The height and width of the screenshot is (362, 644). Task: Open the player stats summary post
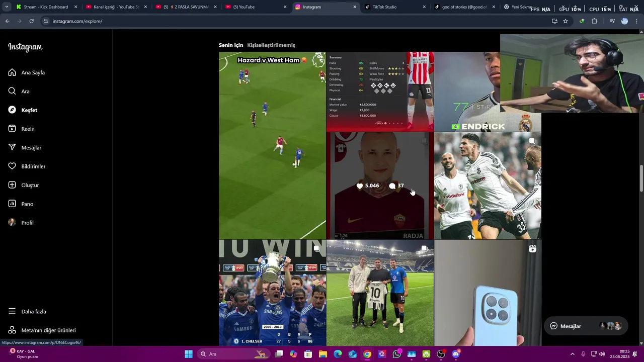(380, 92)
